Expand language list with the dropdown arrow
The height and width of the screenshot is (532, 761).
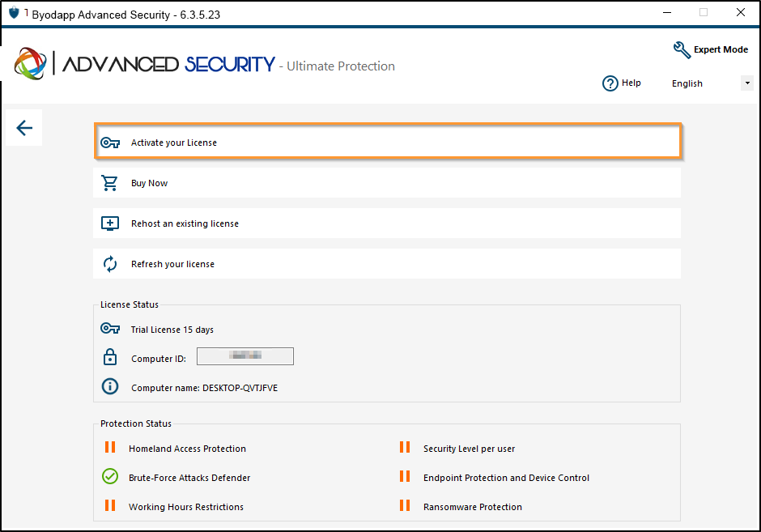(747, 83)
